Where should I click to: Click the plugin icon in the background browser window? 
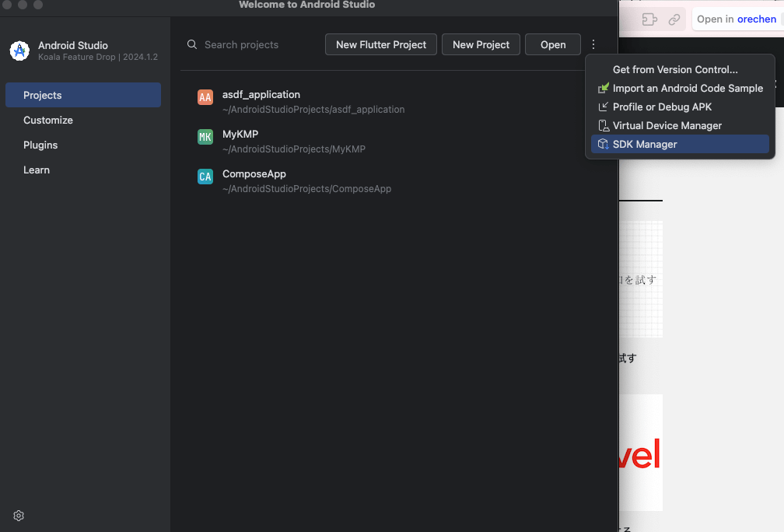(649, 19)
